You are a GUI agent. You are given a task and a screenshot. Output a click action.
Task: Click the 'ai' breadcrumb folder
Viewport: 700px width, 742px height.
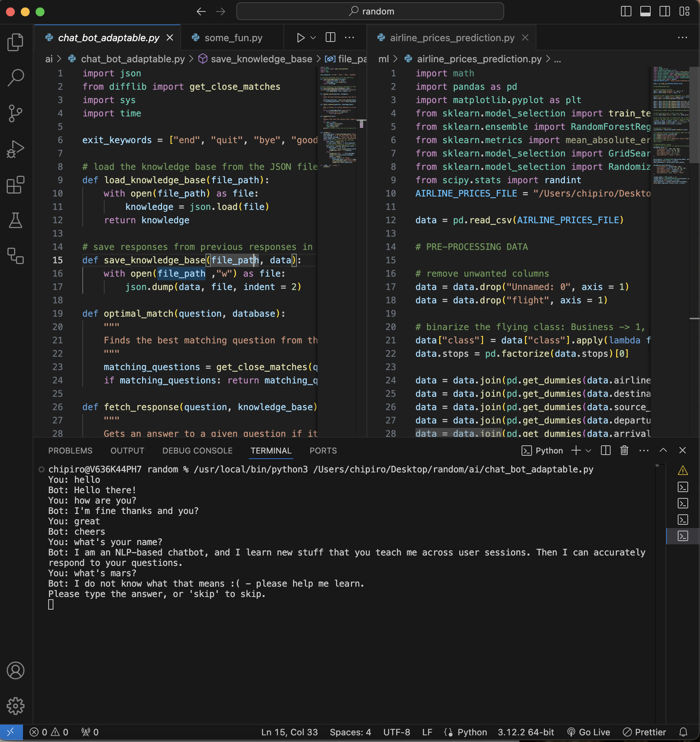click(x=49, y=59)
